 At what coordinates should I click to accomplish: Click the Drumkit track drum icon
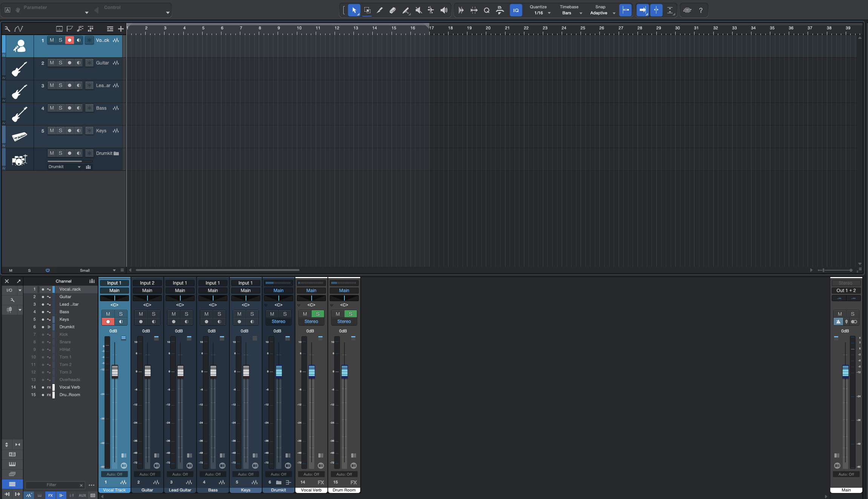(19, 160)
